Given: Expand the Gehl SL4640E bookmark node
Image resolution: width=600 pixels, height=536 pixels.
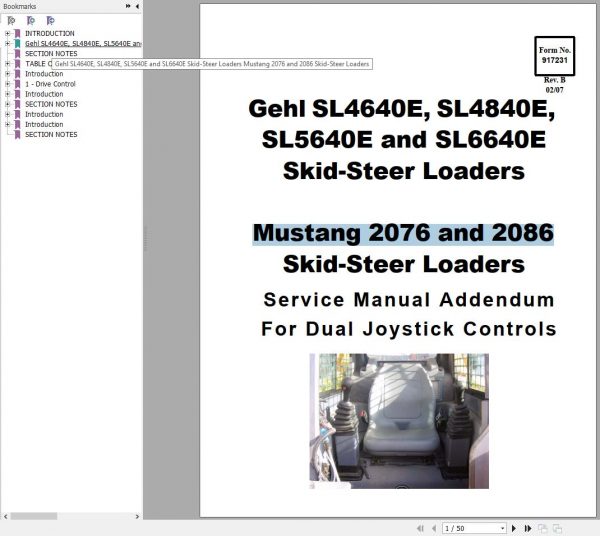Looking at the screenshot, I should click(x=7, y=43).
